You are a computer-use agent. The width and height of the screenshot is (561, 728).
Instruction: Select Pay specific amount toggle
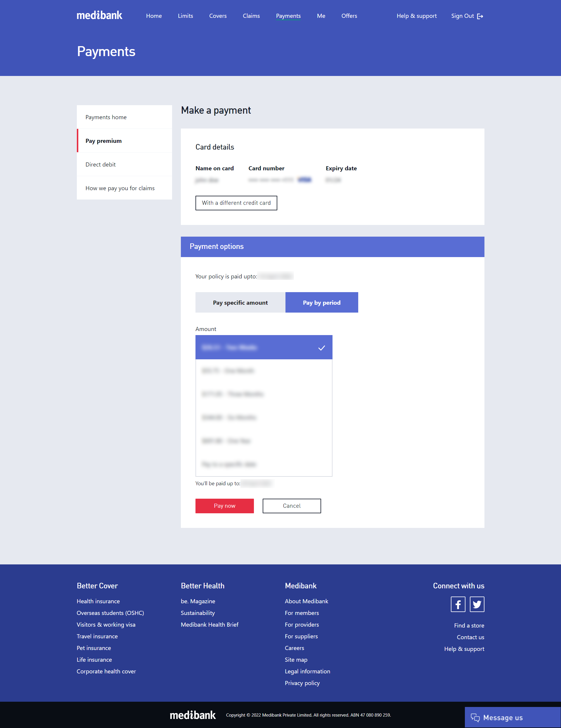point(240,302)
